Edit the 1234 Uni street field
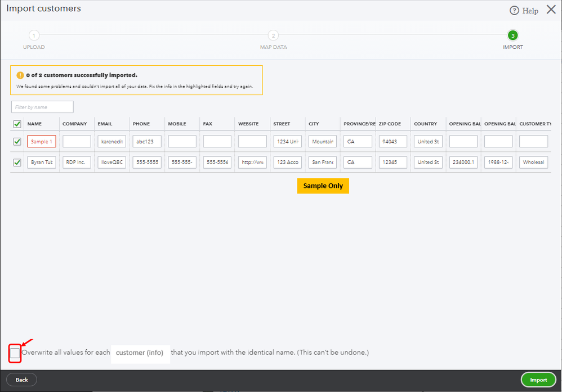 [x=287, y=141]
